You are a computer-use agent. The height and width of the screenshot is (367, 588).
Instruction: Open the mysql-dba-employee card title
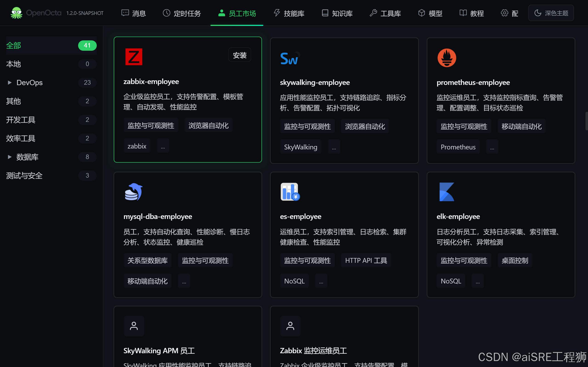click(x=158, y=216)
